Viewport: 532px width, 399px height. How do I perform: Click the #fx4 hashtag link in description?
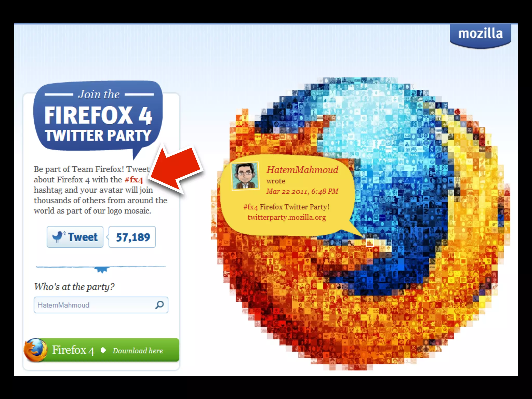(134, 179)
